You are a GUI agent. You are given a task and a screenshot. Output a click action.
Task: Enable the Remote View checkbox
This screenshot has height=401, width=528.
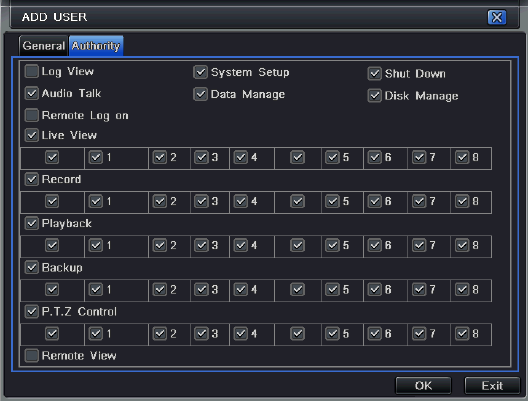click(x=32, y=356)
